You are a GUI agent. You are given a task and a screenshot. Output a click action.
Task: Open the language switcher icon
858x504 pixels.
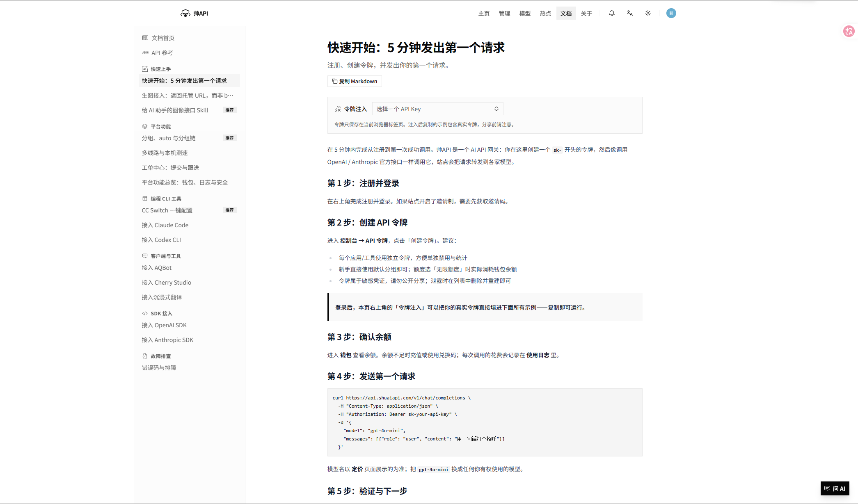click(x=630, y=13)
